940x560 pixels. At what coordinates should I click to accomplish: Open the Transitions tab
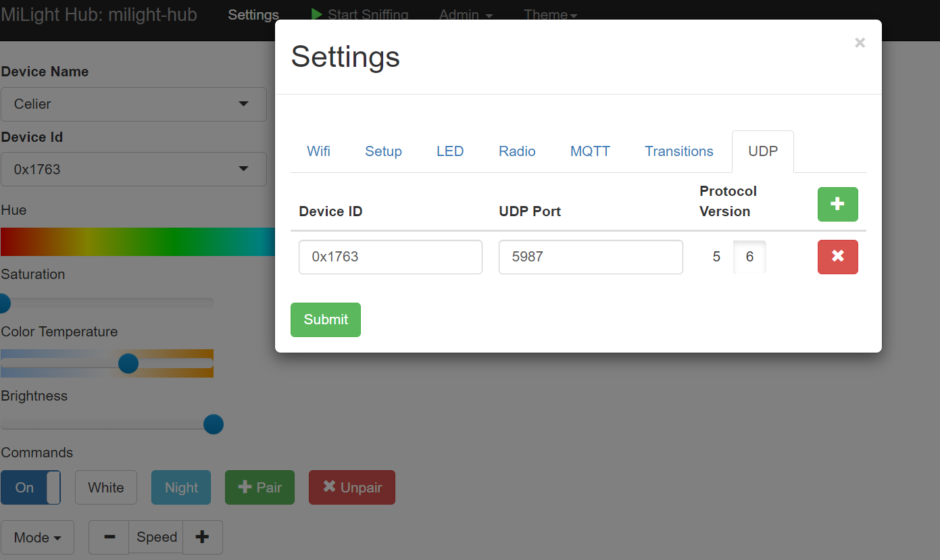tap(678, 151)
